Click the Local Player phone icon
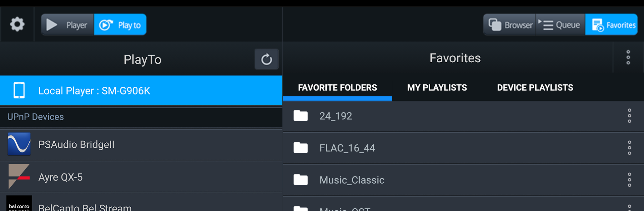644x211 pixels. [19, 90]
